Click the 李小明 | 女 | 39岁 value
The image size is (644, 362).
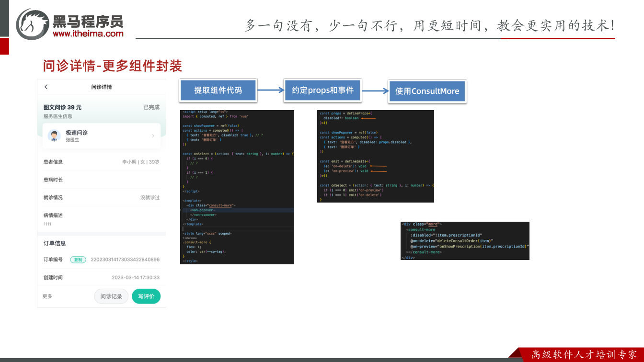point(141,162)
